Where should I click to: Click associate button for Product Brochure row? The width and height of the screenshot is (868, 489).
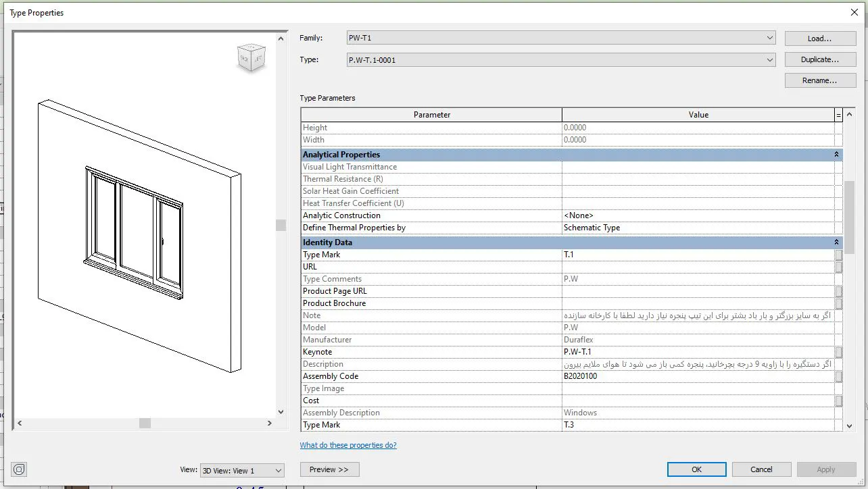[838, 303]
